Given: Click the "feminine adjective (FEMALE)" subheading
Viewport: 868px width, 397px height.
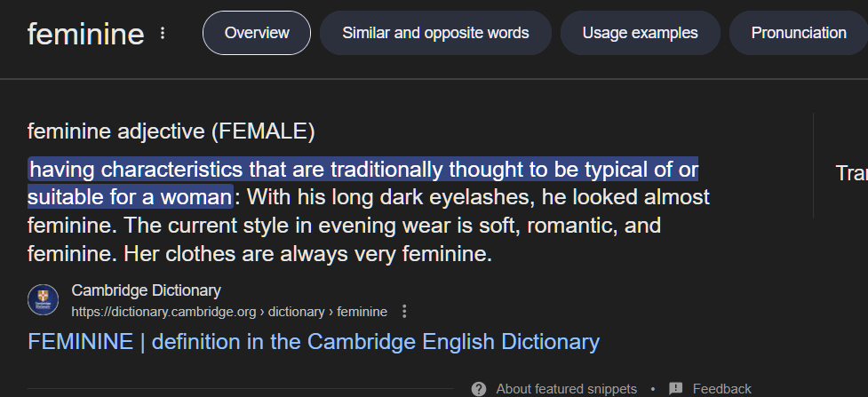Looking at the screenshot, I should click(x=171, y=131).
